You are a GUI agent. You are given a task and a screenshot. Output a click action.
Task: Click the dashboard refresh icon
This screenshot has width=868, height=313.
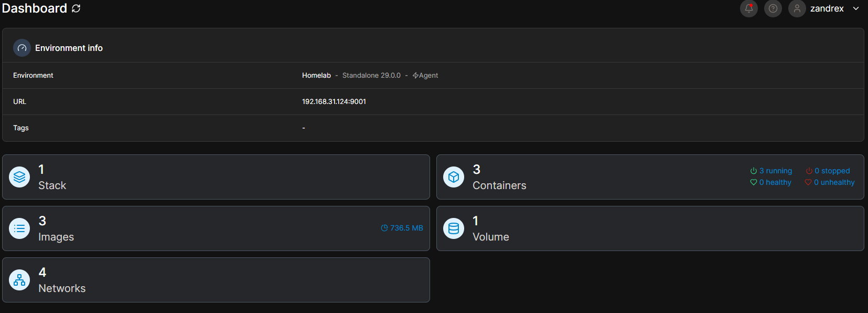pos(76,8)
